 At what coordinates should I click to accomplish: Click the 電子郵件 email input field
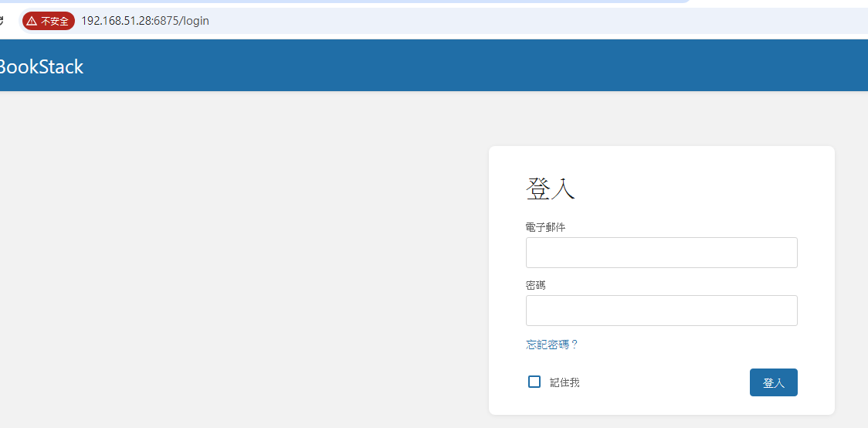pyautogui.click(x=662, y=253)
